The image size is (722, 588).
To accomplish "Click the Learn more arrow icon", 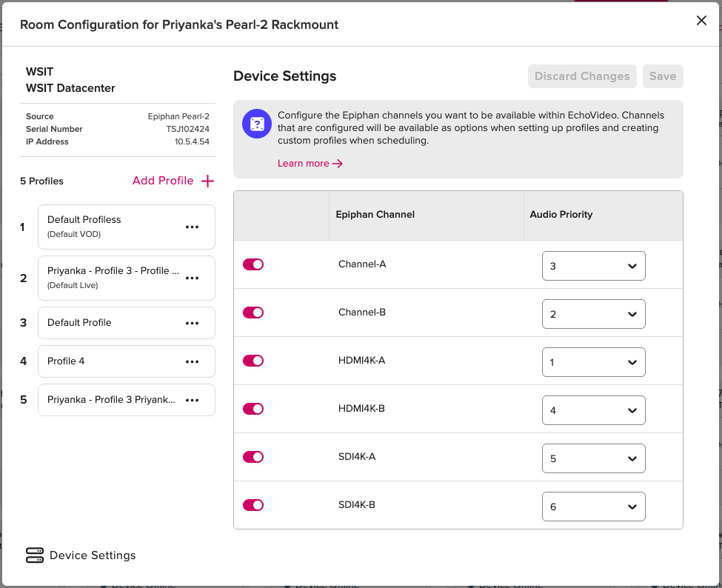I will click(x=338, y=164).
